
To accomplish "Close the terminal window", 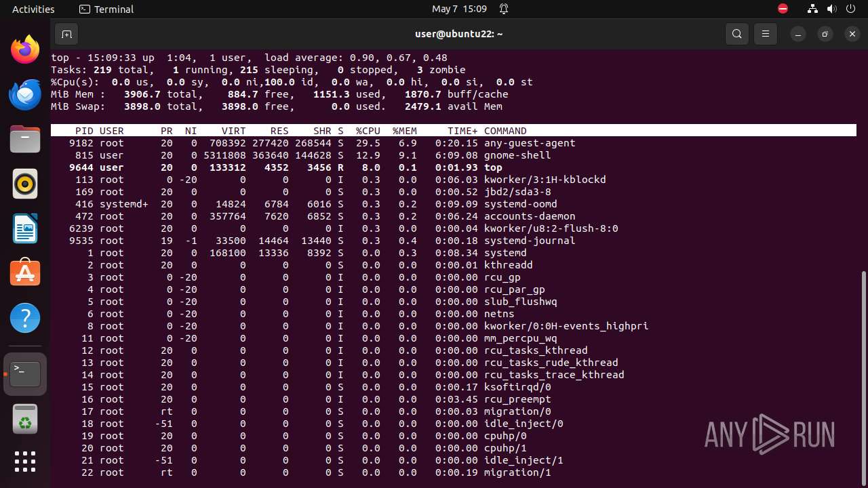I will 852,34.
